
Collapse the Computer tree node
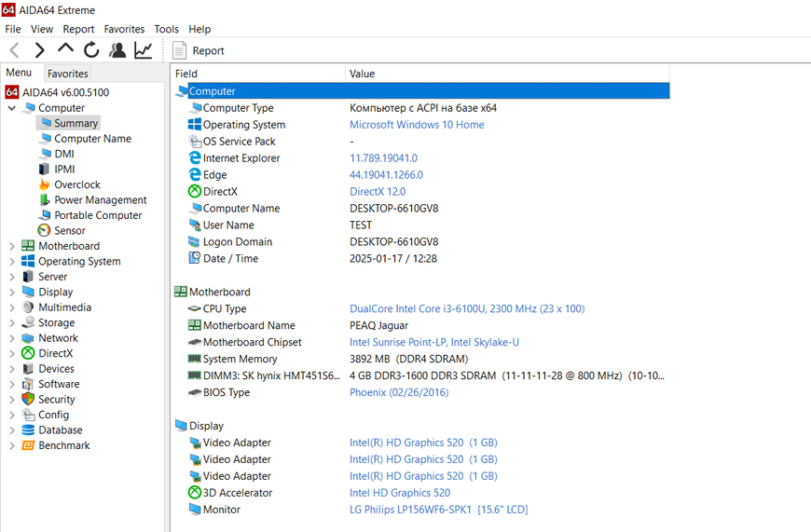[12, 108]
